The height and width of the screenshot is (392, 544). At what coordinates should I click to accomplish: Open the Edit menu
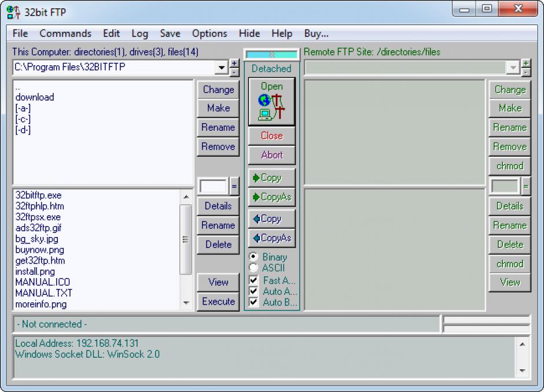click(111, 34)
